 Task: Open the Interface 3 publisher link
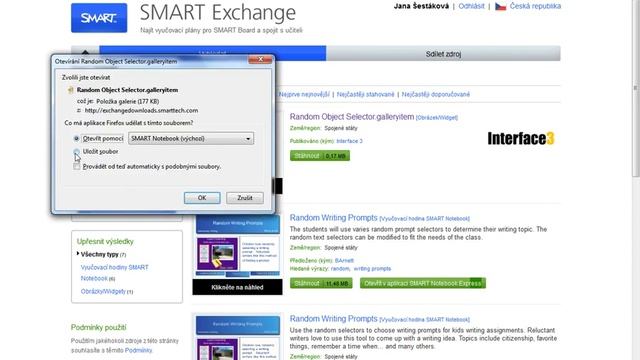point(349,141)
